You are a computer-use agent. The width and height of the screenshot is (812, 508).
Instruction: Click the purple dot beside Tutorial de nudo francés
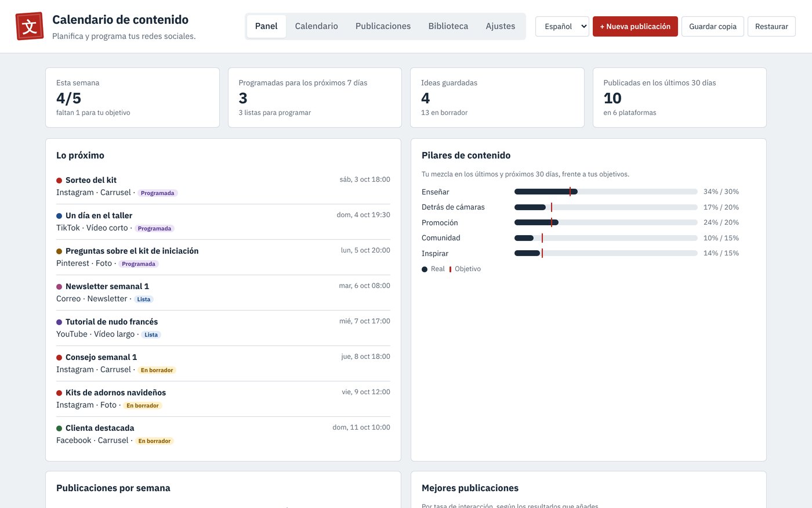tap(59, 322)
